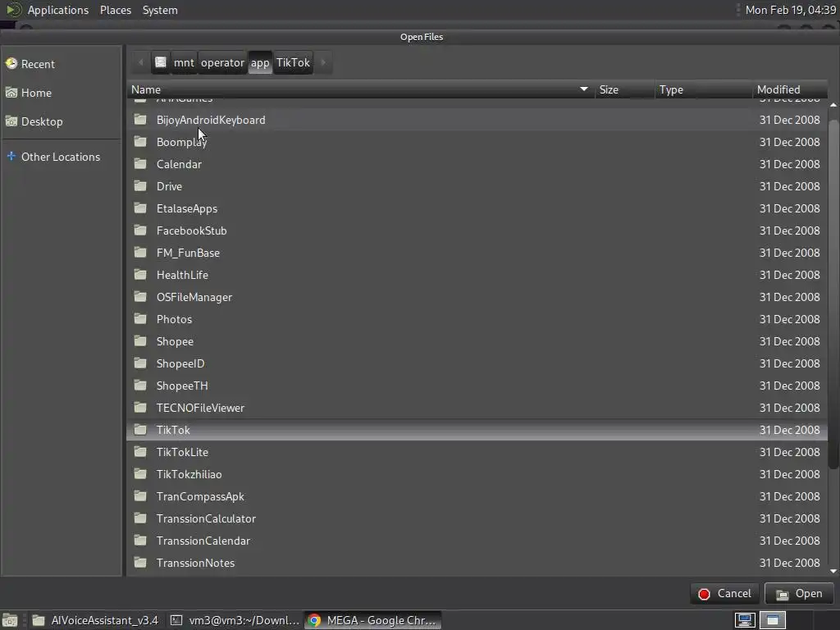This screenshot has width=840, height=630.
Task: Click the FM_FunBase folder icon
Action: tap(140, 253)
